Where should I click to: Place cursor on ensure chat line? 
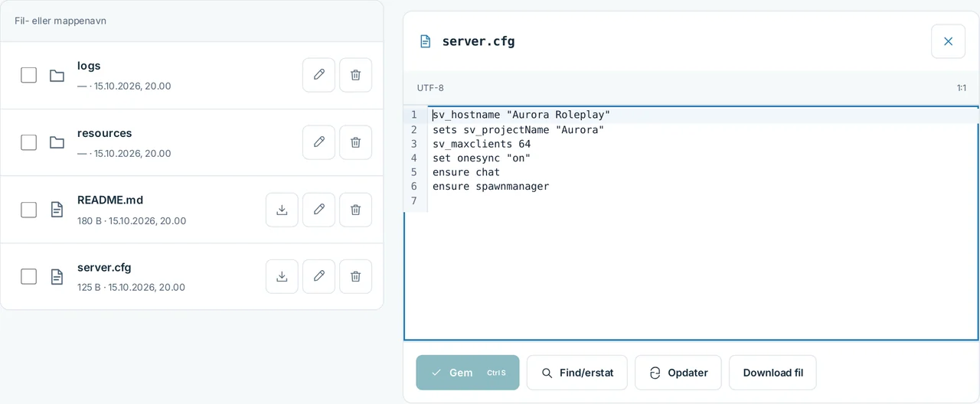click(466, 172)
